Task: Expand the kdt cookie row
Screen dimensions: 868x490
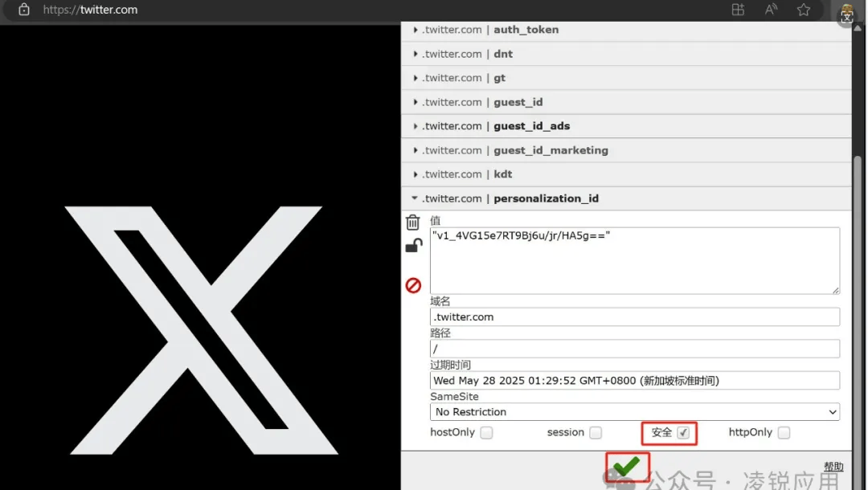Action: click(x=626, y=174)
